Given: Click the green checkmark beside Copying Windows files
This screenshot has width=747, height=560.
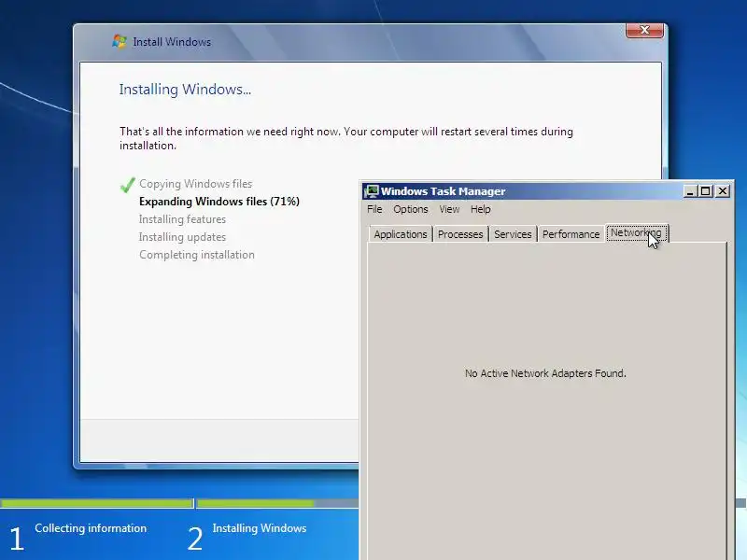Looking at the screenshot, I should tap(127, 185).
